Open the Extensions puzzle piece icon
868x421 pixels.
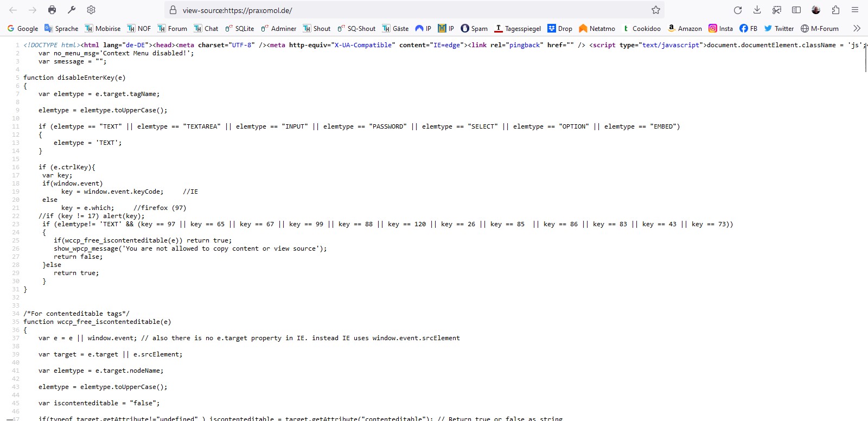coord(835,10)
